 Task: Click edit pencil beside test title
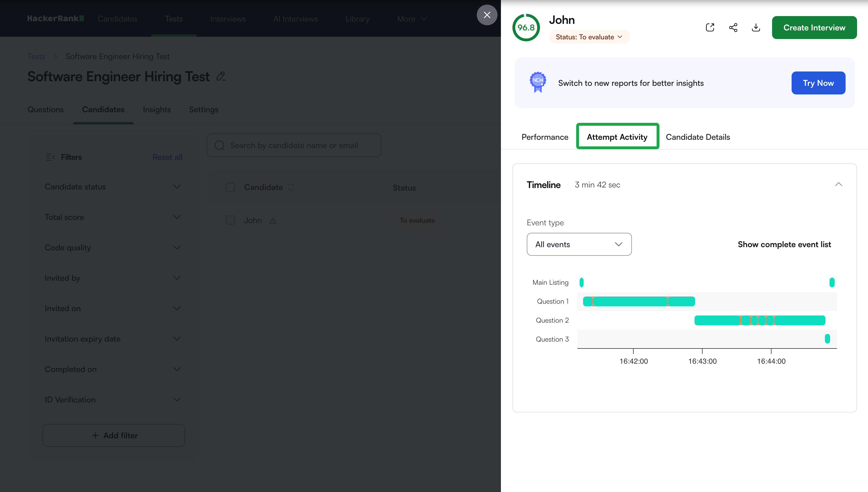[221, 76]
